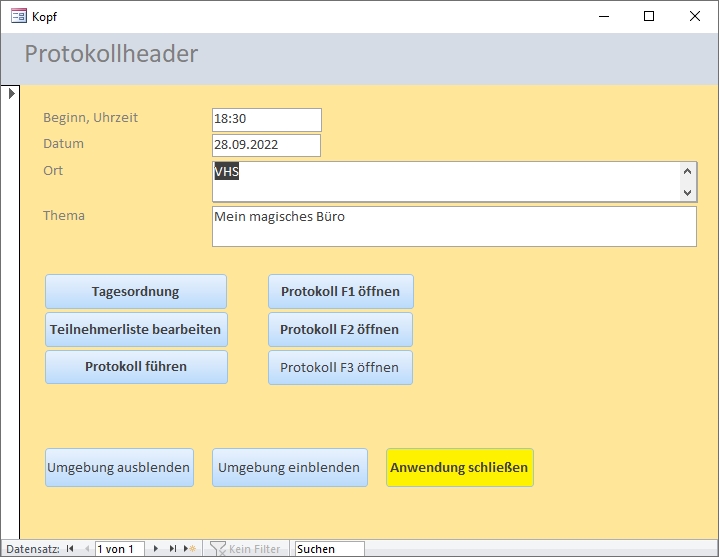
Task: Click Umgebung einblenden button
Action: pyautogui.click(x=289, y=467)
